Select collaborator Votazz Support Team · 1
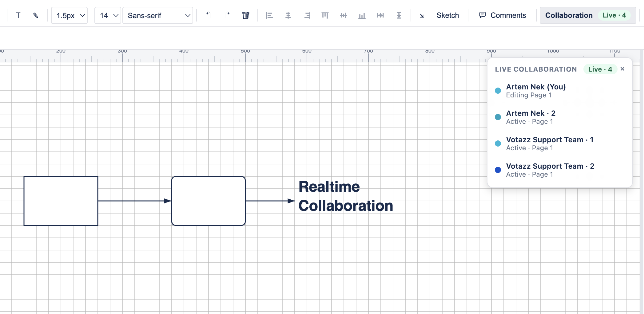The height and width of the screenshot is (314, 644). pyautogui.click(x=560, y=143)
